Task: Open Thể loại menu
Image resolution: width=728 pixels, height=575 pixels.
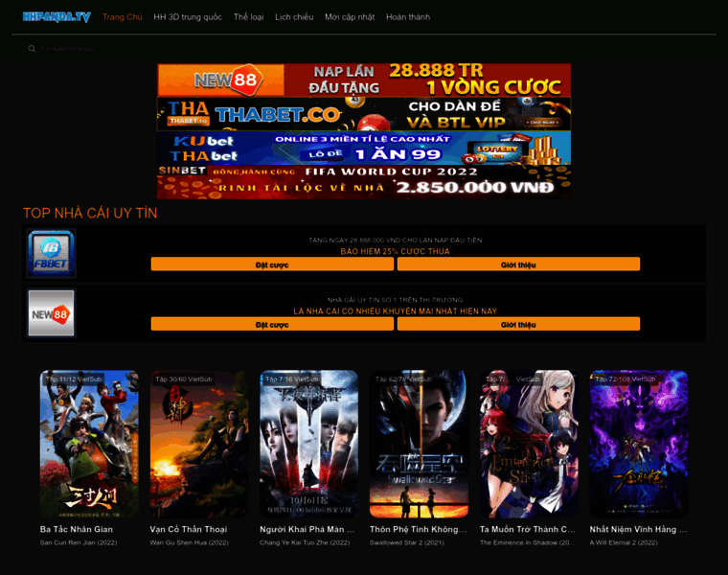Action: [x=248, y=17]
